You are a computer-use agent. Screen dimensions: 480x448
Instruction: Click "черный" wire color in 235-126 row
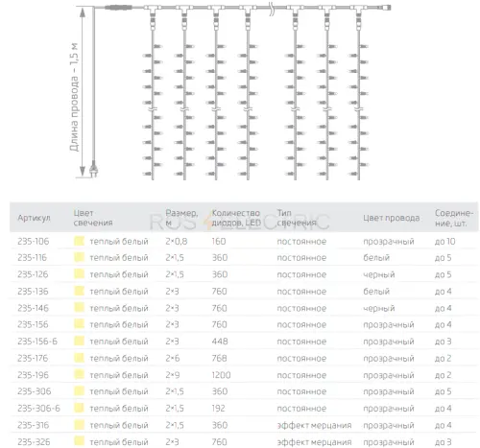[x=379, y=274]
